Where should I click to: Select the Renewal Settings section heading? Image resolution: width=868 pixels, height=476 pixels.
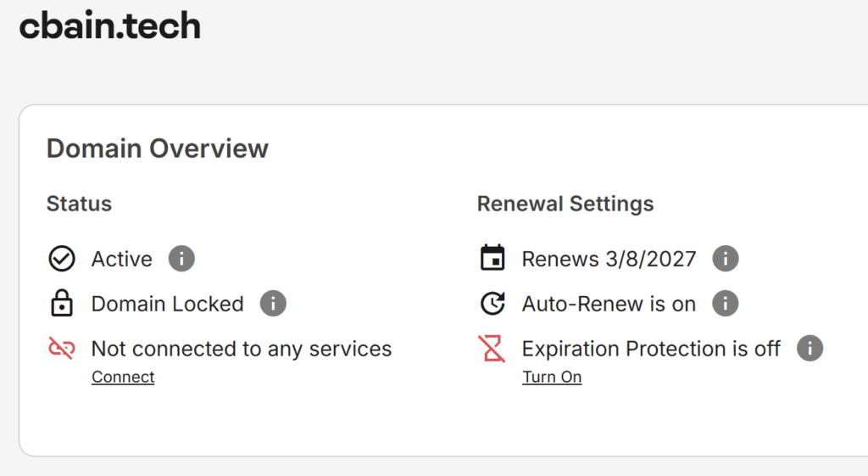click(565, 204)
